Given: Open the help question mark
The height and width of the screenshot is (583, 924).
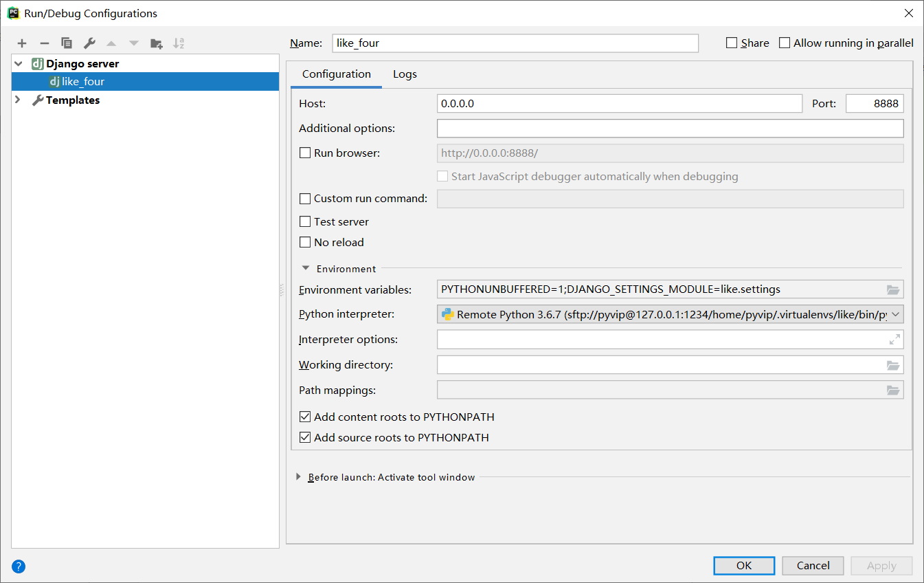Looking at the screenshot, I should click(x=19, y=566).
